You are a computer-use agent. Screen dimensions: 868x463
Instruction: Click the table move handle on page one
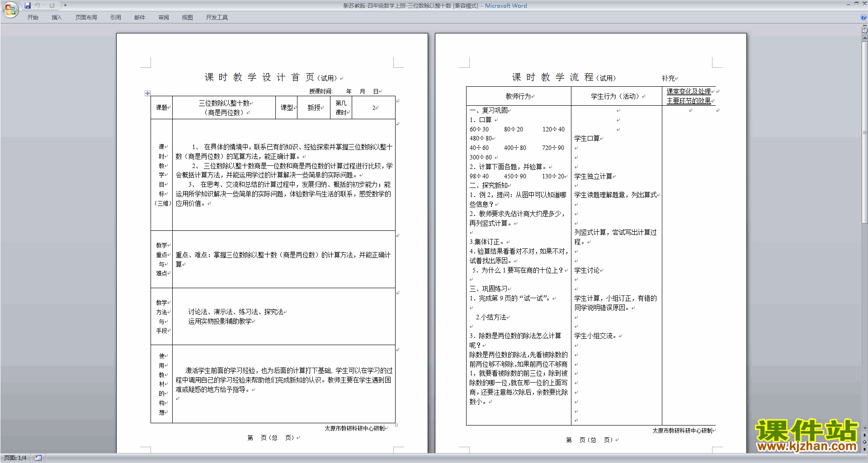147,93
